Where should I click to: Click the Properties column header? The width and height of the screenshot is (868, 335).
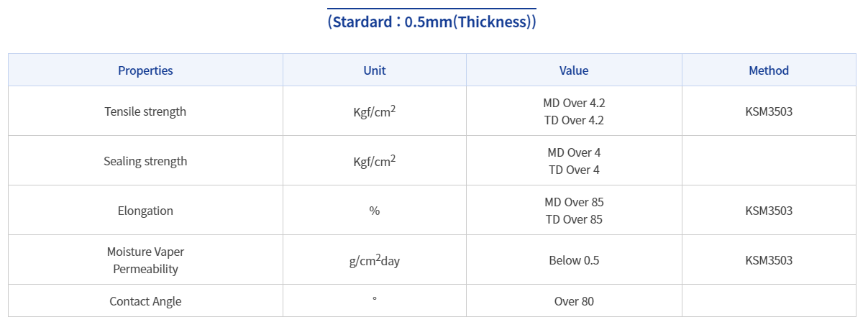pos(145,70)
